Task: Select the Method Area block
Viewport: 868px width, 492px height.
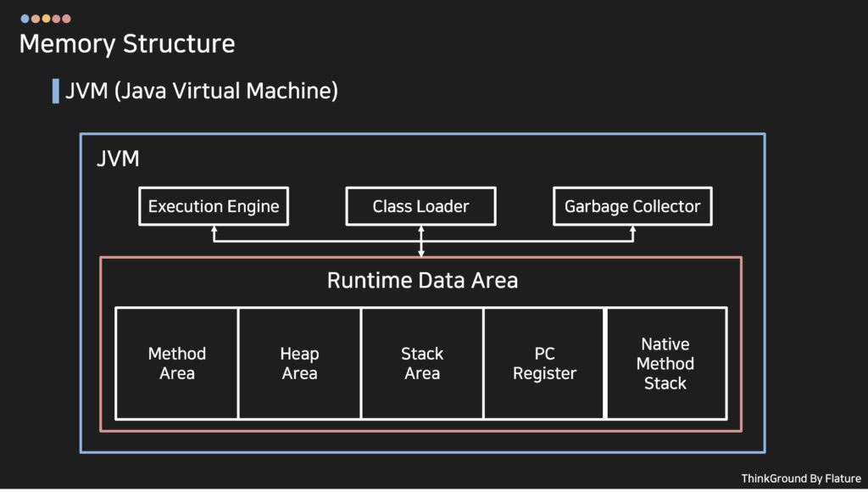Action: click(x=177, y=363)
